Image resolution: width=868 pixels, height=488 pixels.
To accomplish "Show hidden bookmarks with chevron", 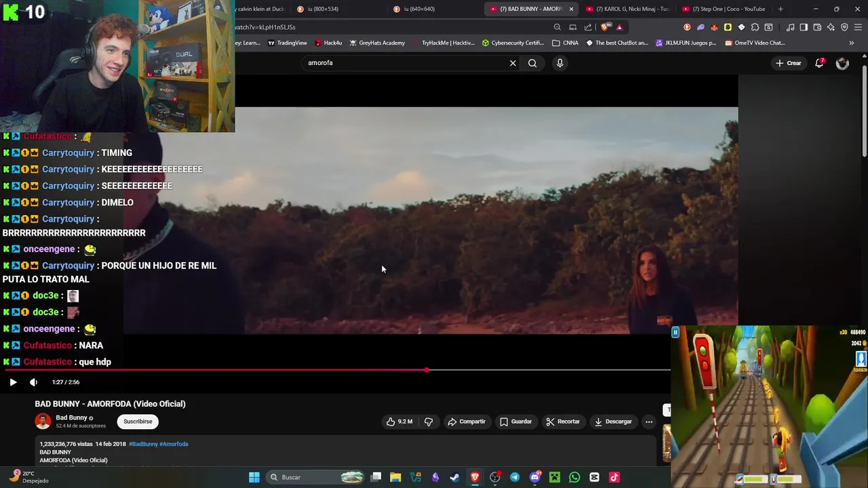I will coord(851,43).
